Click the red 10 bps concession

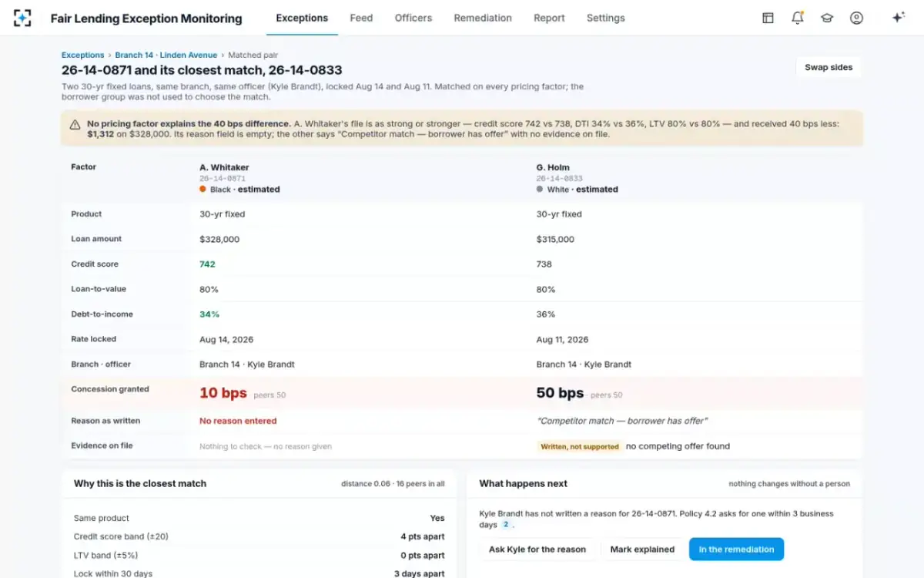[x=223, y=393]
